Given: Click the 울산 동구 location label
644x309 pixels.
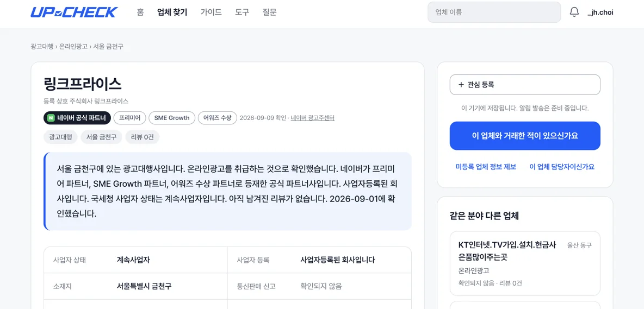Looking at the screenshot, I should pyautogui.click(x=579, y=245).
